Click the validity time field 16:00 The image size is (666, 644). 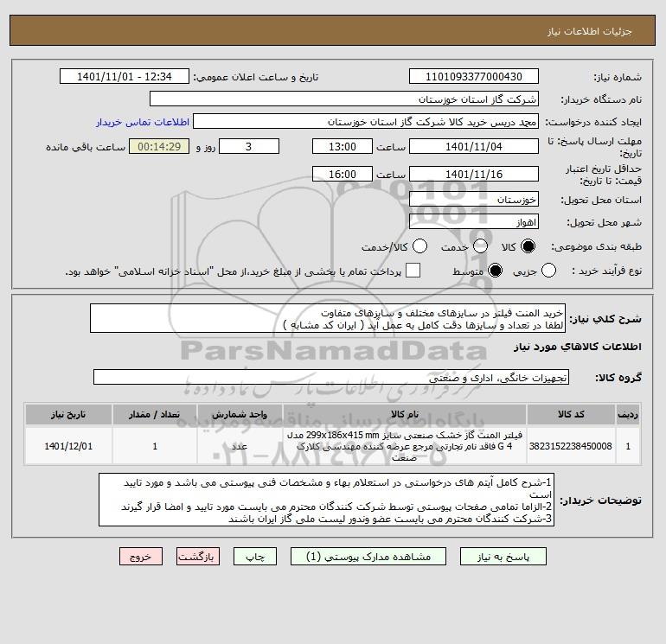coord(343,174)
